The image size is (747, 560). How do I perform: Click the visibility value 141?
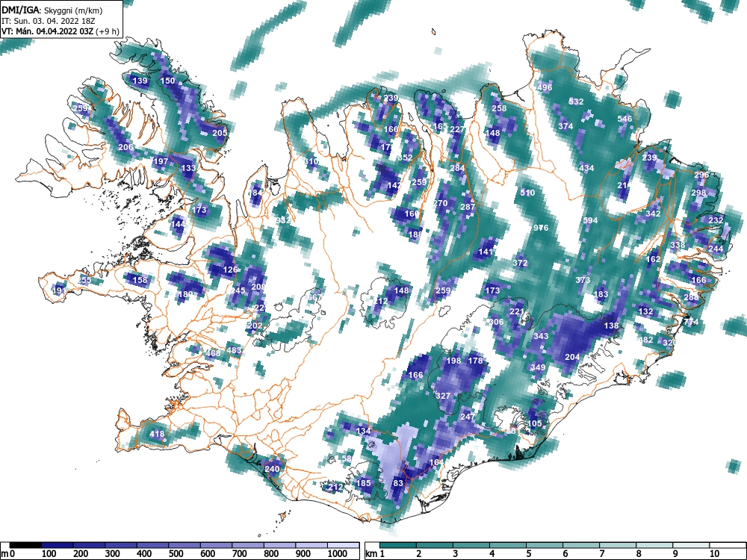pos(486,252)
